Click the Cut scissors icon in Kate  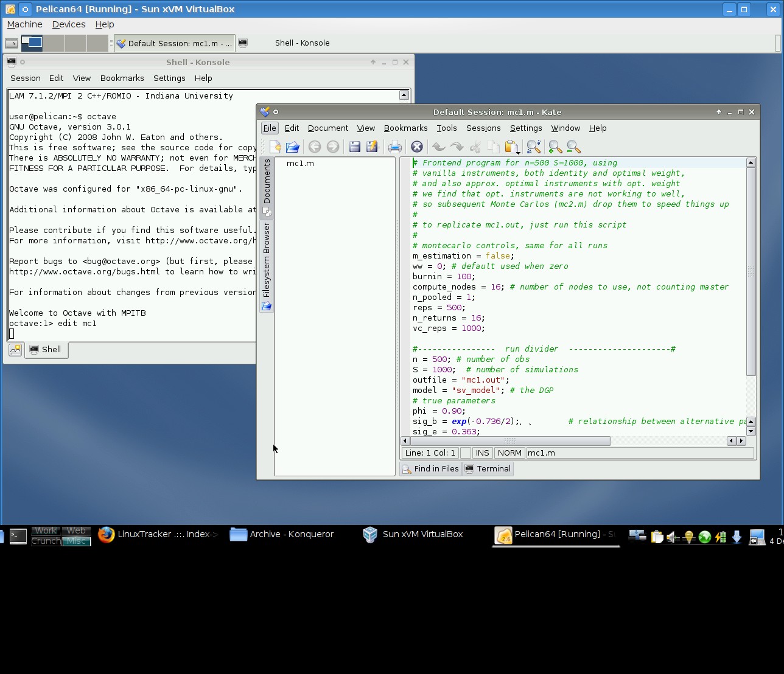coord(475,147)
